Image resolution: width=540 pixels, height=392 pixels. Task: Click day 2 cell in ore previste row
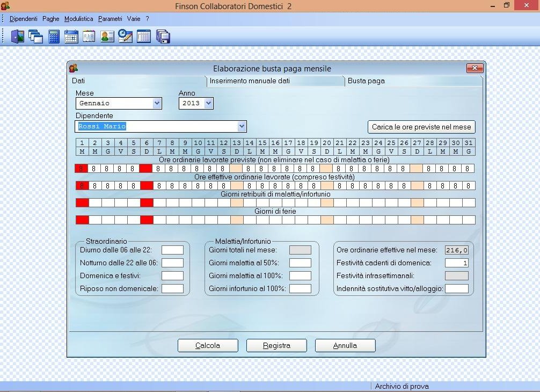pyautogui.click(x=94, y=169)
